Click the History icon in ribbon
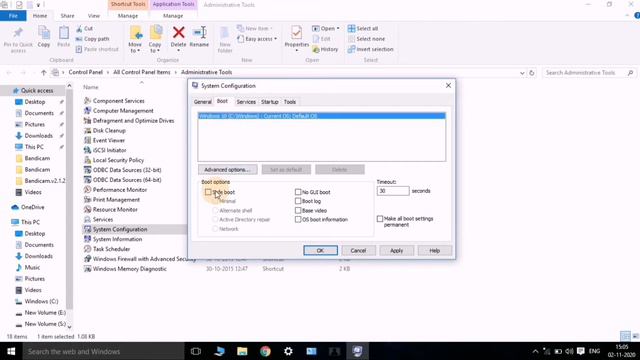640x360 pixels. pos(316,49)
